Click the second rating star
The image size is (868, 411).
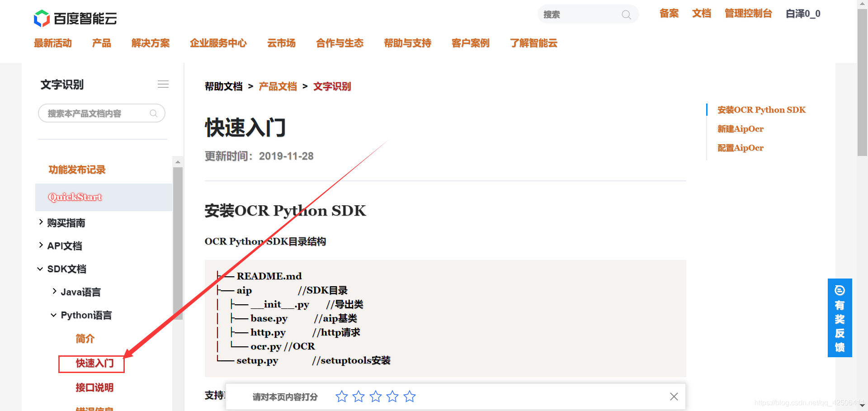click(359, 397)
